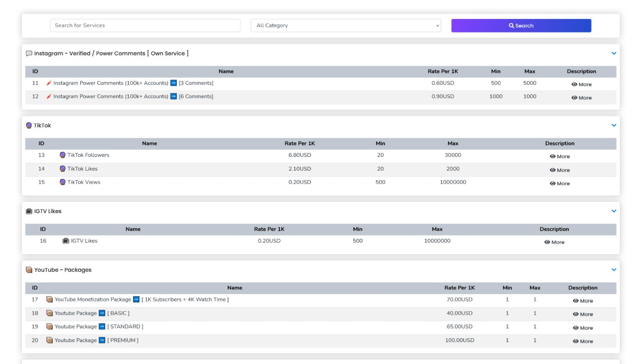Image resolution: width=640 pixels, height=364 pixels.
Task: Click the "TikTok Views" service name
Action: pos(84,182)
